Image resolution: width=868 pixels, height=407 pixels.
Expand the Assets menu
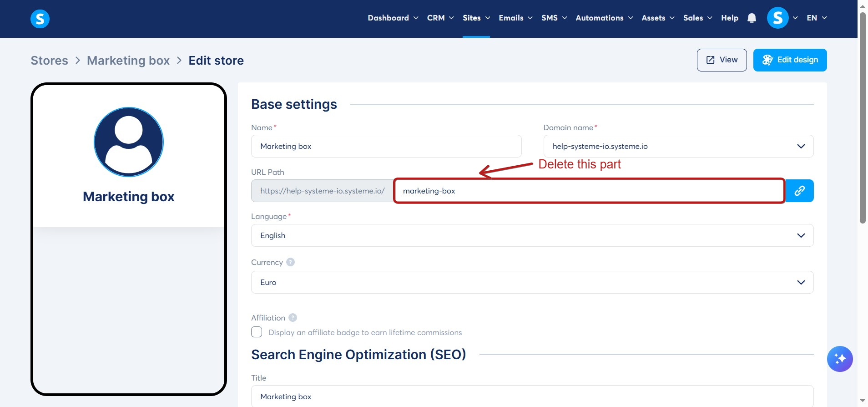pyautogui.click(x=658, y=18)
